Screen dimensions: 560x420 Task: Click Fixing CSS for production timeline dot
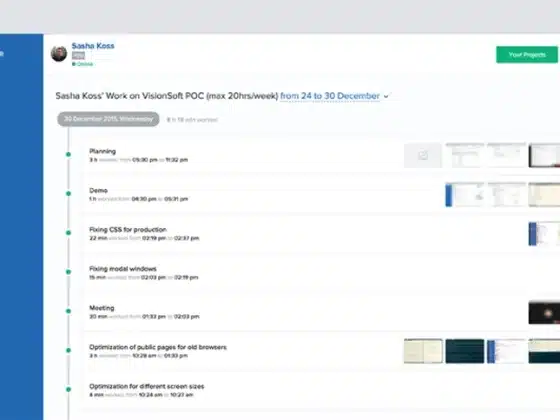pyautogui.click(x=68, y=233)
